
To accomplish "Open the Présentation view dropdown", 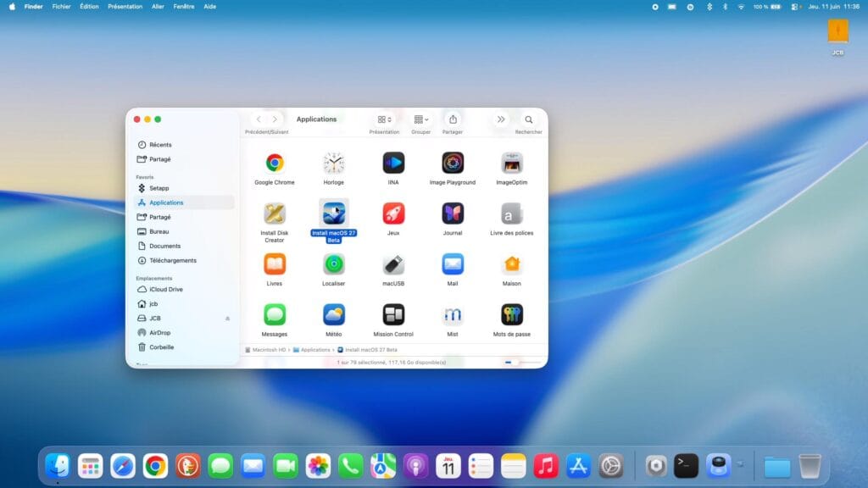I will [x=384, y=119].
